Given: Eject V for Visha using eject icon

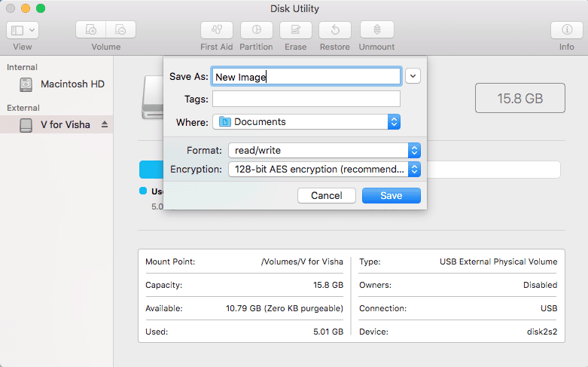Looking at the screenshot, I should click(105, 124).
